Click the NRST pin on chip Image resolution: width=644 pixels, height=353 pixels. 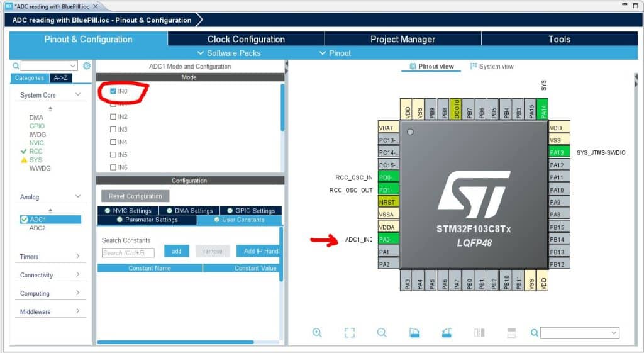(388, 202)
